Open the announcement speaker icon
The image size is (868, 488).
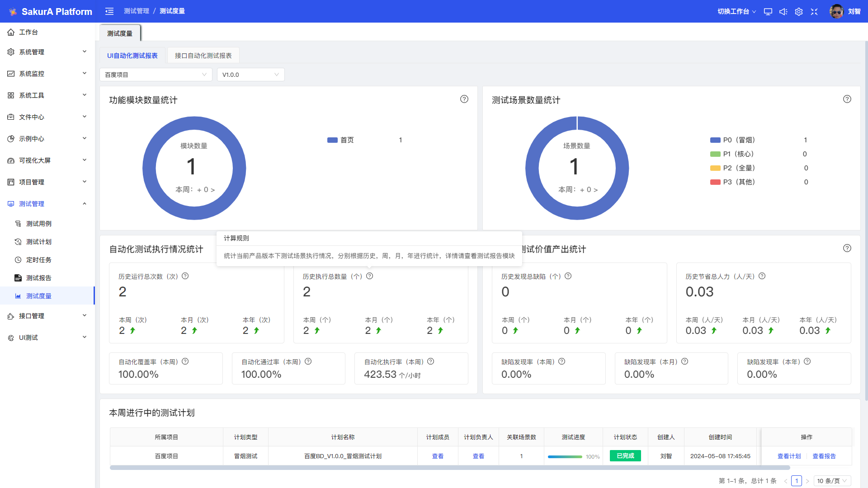[x=783, y=12]
